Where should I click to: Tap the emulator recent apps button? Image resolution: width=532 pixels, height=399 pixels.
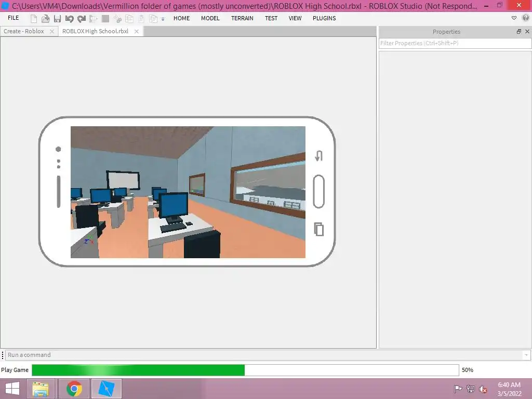click(318, 229)
